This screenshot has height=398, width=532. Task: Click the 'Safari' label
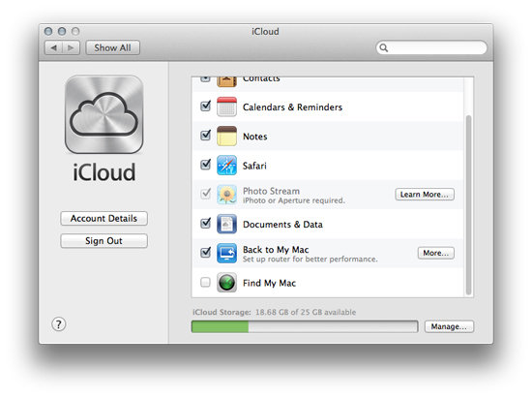tap(254, 166)
